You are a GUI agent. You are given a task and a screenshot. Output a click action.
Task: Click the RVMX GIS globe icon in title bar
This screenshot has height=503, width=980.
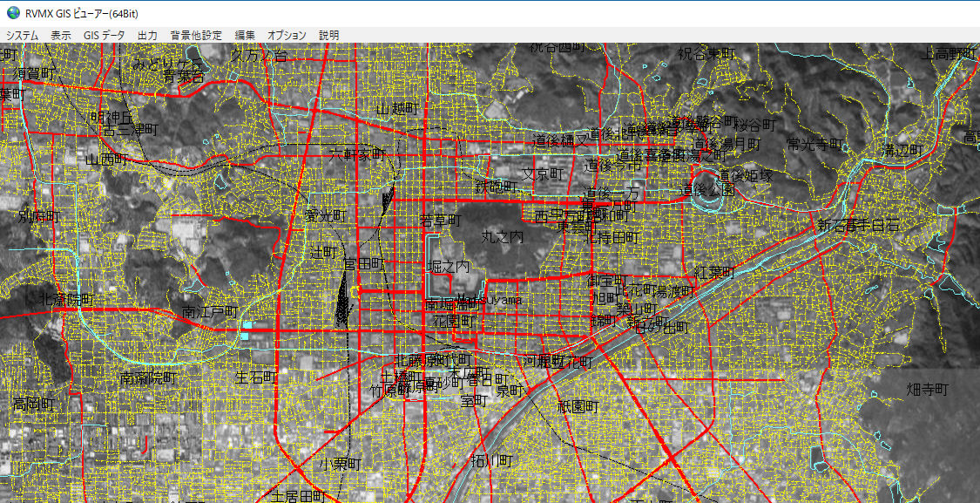tap(13, 12)
